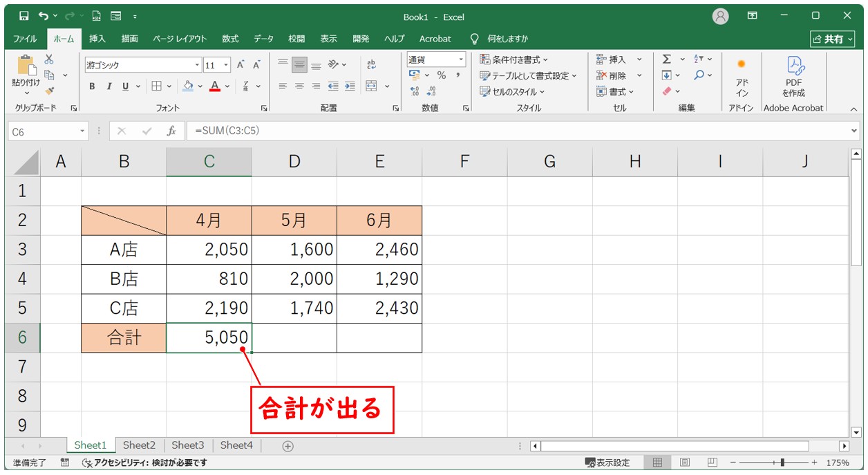Click the Insert Function fx icon
Image resolution: width=868 pixels, height=475 pixels.
pyautogui.click(x=171, y=131)
